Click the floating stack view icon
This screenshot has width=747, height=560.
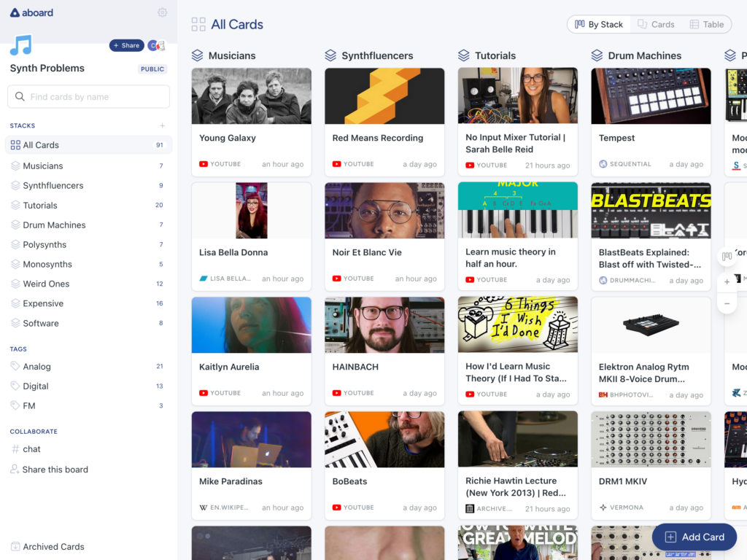(727, 256)
